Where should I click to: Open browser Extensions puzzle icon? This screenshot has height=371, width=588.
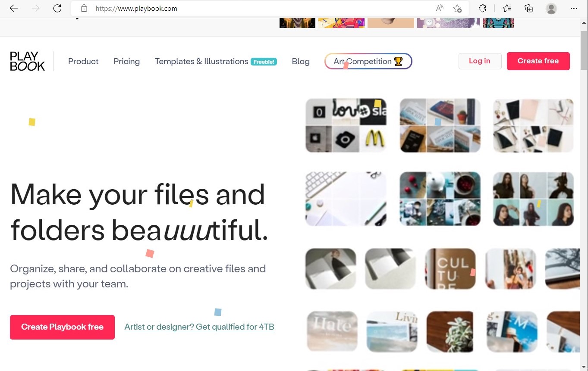coord(483,8)
